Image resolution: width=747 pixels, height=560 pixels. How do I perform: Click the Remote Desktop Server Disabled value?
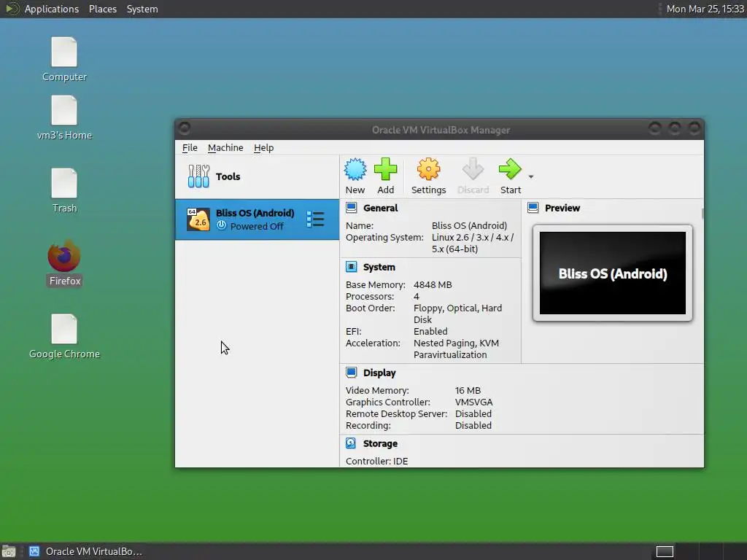473,414
